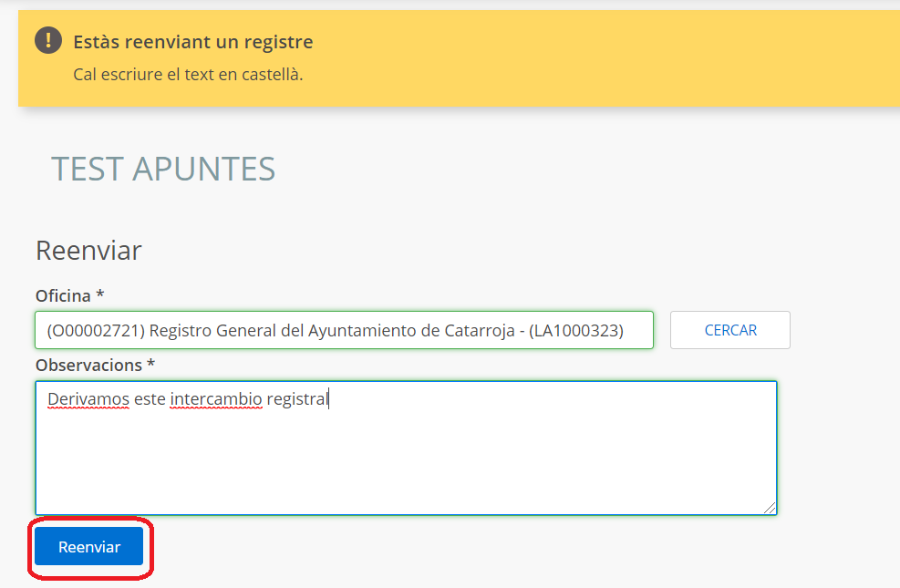Click the exclamation warning icon in banner

pyautogui.click(x=48, y=41)
